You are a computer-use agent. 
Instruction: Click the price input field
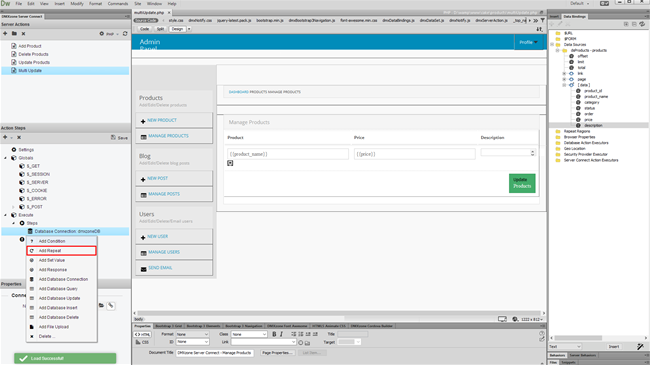pos(415,154)
